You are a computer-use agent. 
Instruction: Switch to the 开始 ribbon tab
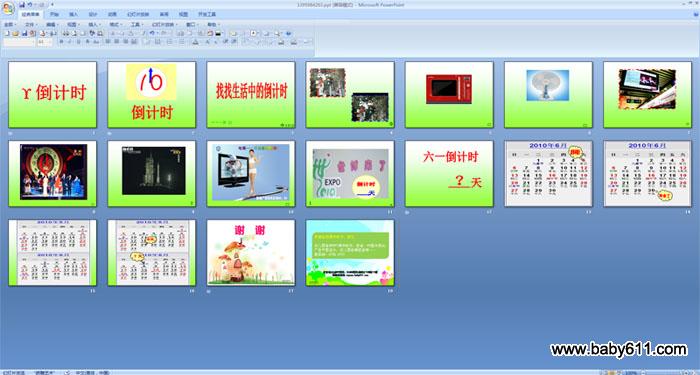(x=54, y=14)
